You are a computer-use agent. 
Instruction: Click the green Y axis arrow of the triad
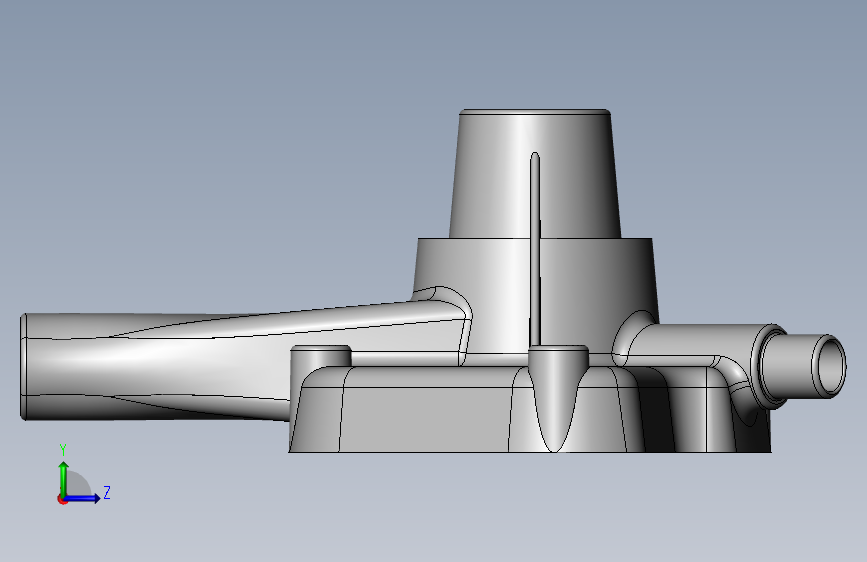(64, 478)
